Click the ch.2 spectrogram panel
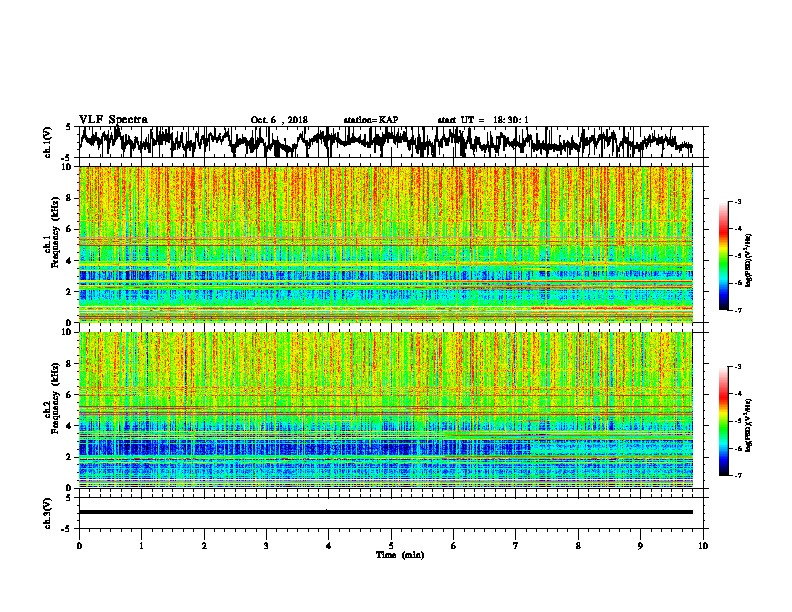Viewport: 792px width, 612px height. 386,410
